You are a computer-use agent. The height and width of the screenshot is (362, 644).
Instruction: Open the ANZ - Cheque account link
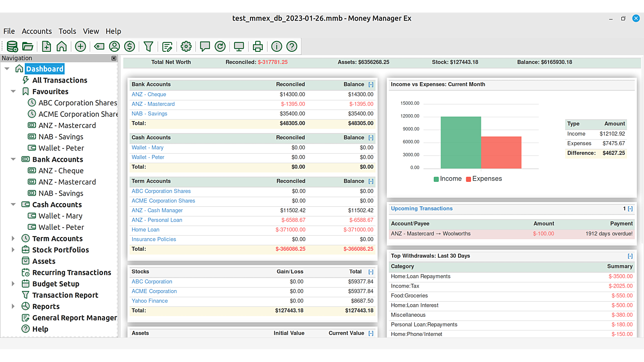(x=149, y=94)
